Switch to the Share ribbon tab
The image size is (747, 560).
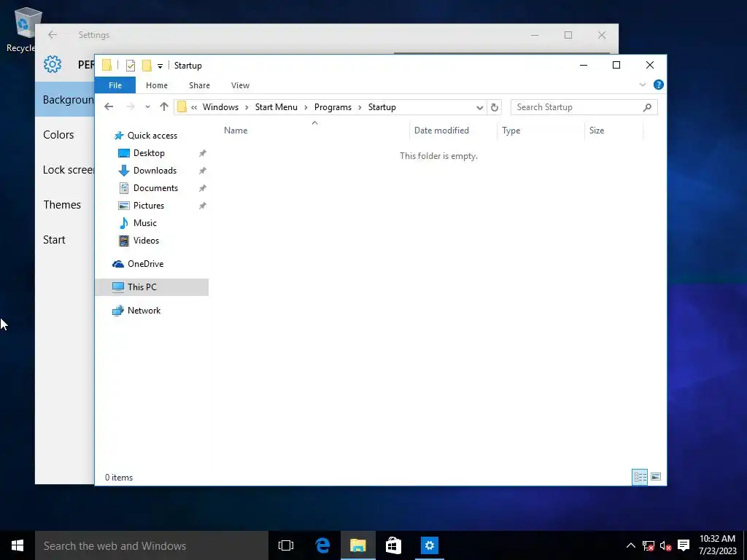click(199, 85)
